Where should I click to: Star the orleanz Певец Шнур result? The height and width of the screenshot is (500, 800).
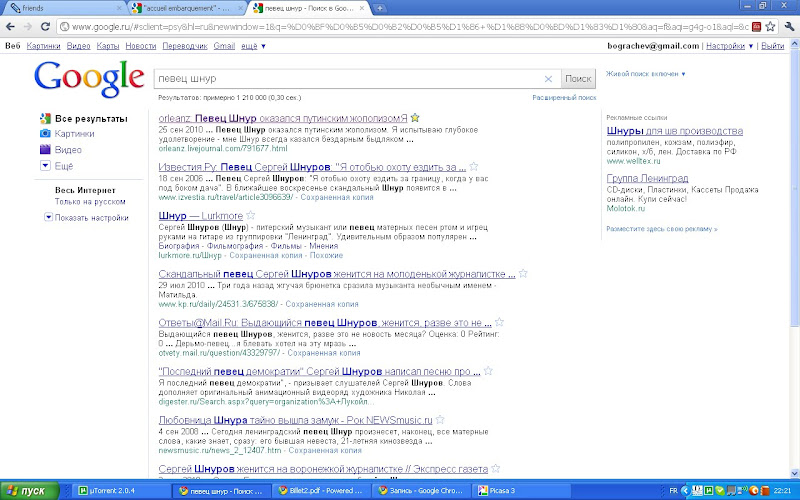point(415,118)
